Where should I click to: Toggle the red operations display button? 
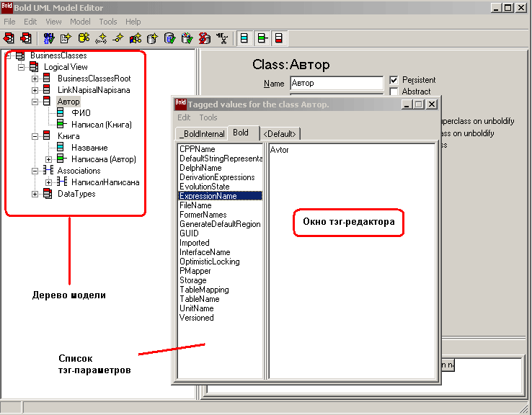[x=278, y=38]
